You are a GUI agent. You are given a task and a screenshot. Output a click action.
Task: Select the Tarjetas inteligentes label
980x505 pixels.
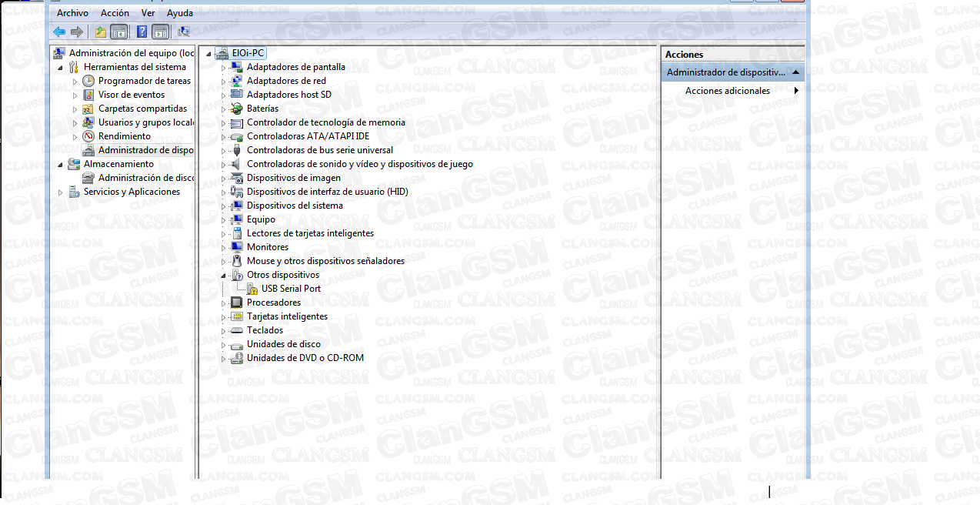click(x=287, y=316)
